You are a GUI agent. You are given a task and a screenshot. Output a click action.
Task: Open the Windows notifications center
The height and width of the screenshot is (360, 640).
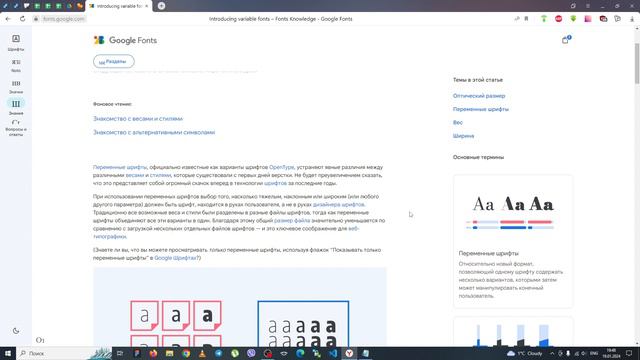coord(629,353)
